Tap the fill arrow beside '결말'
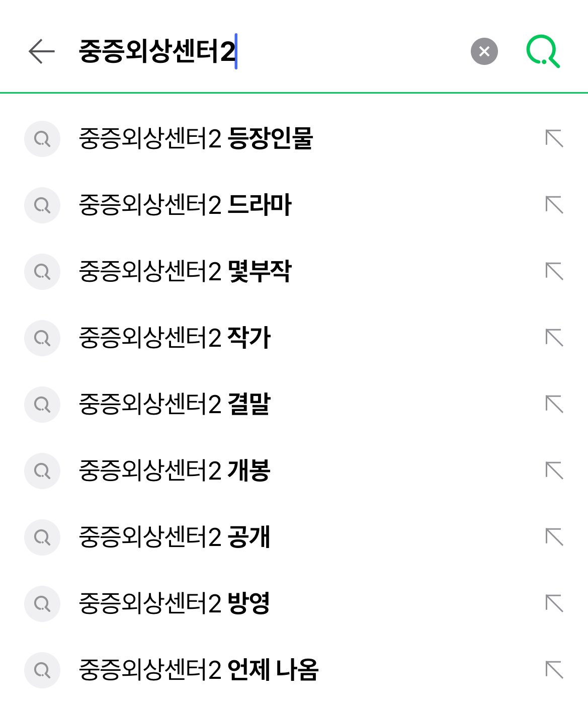Image resolution: width=588 pixels, height=704 pixels. pyautogui.click(x=554, y=404)
